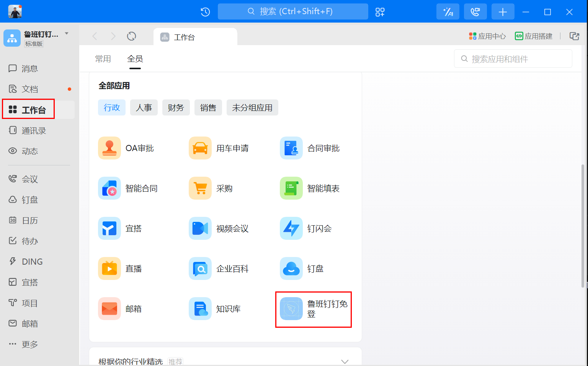Open DING in the sidebar
The height and width of the screenshot is (366, 588).
26,262
